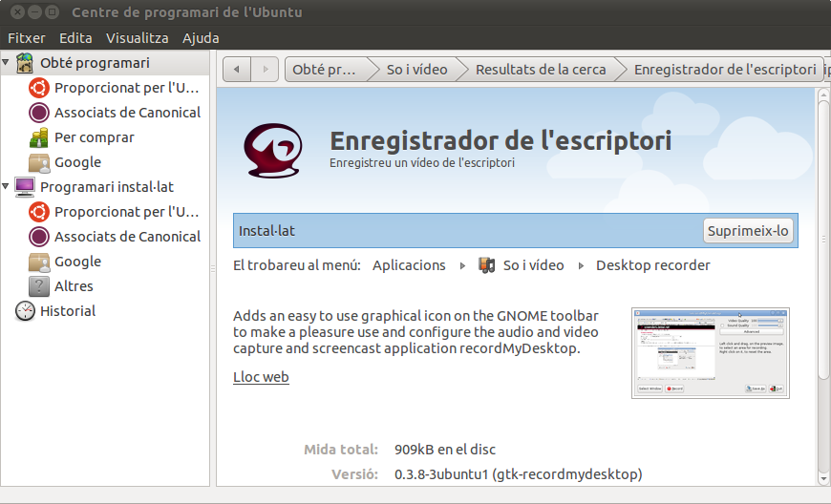Open the Google source under Programari instal·lat
The height and width of the screenshot is (504, 831).
coord(39,262)
